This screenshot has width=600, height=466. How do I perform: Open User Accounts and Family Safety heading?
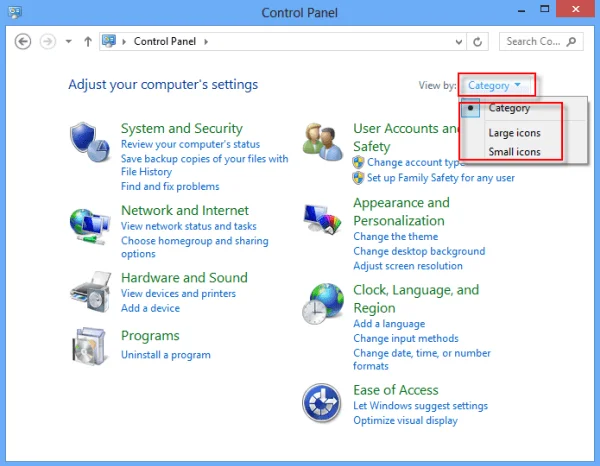point(406,137)
